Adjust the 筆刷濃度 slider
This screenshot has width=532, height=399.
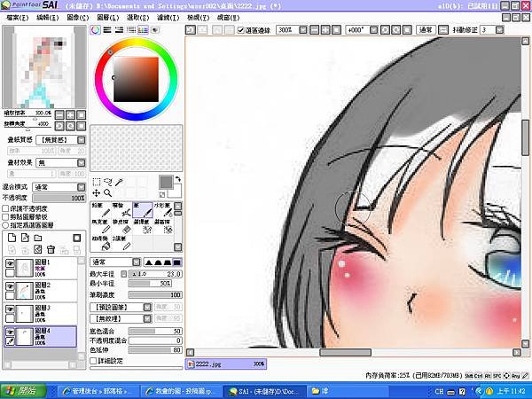click(x=155, y=295)
